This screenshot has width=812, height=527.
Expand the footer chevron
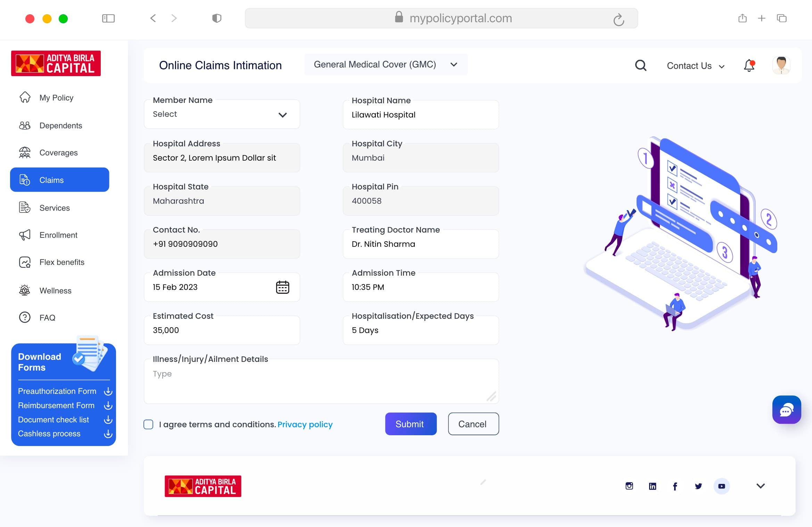tap(760, 486)
